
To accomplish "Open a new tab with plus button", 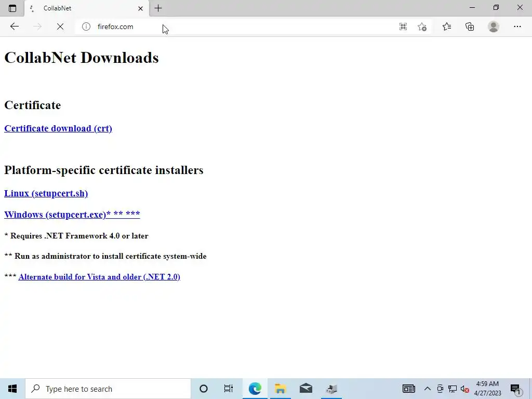I will pos(158,8).
